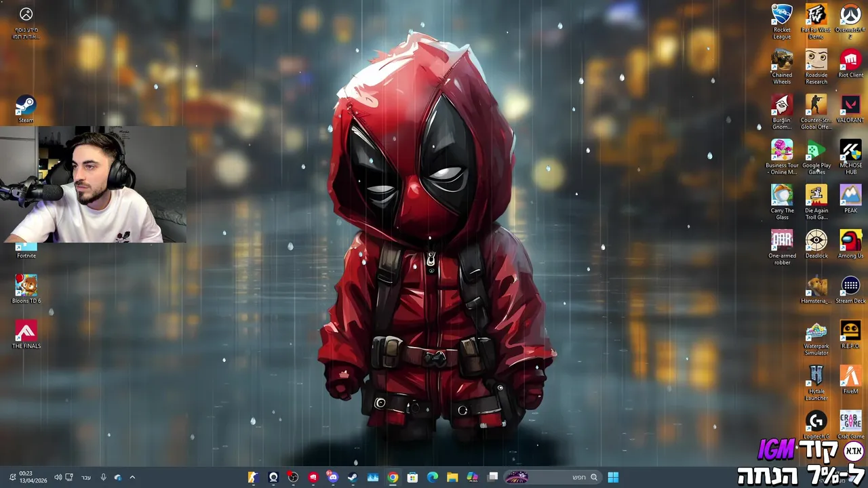Image resolution: width=868 pixels, height=488 pixels.
Task: Open Microsoft 365 Copilot from taskbar
Action: (x=473, y=477)
